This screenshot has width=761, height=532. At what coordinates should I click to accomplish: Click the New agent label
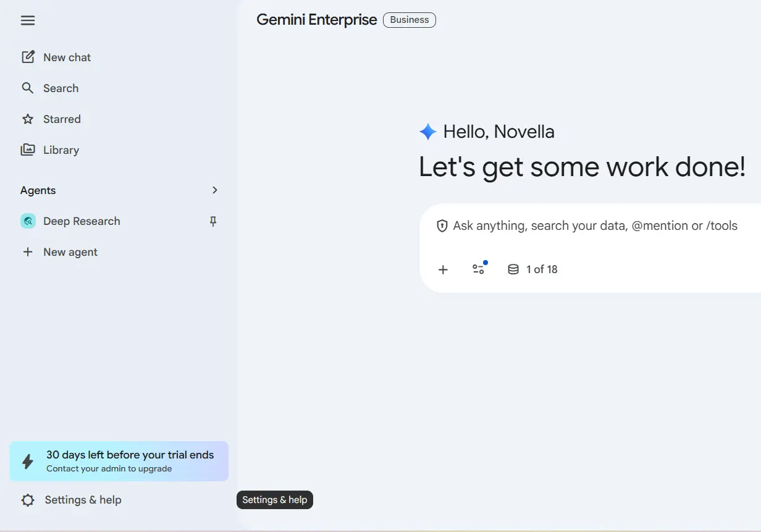pyautogui.click(x=70, y=251)
